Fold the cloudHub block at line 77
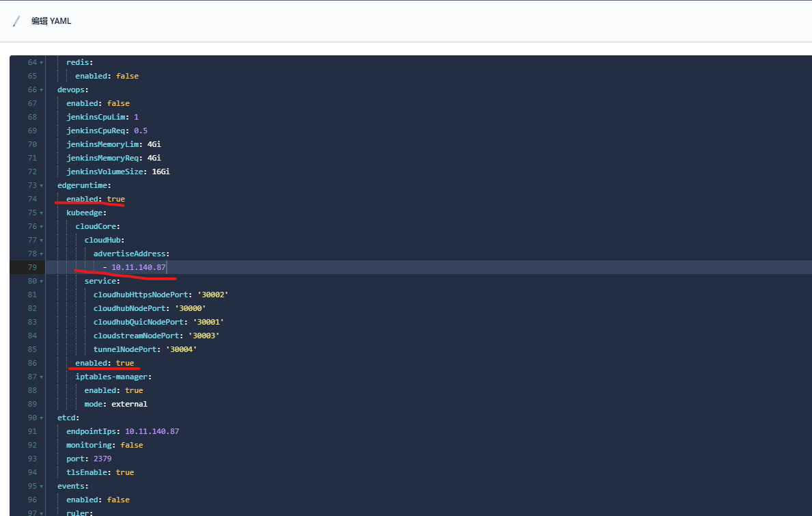812x516 pixels. [41, 241]
